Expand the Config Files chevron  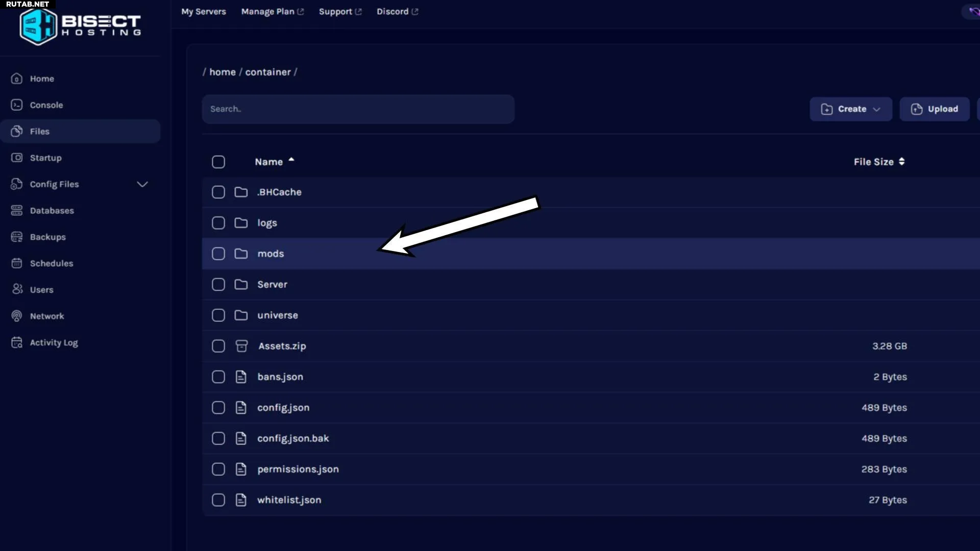142,184
